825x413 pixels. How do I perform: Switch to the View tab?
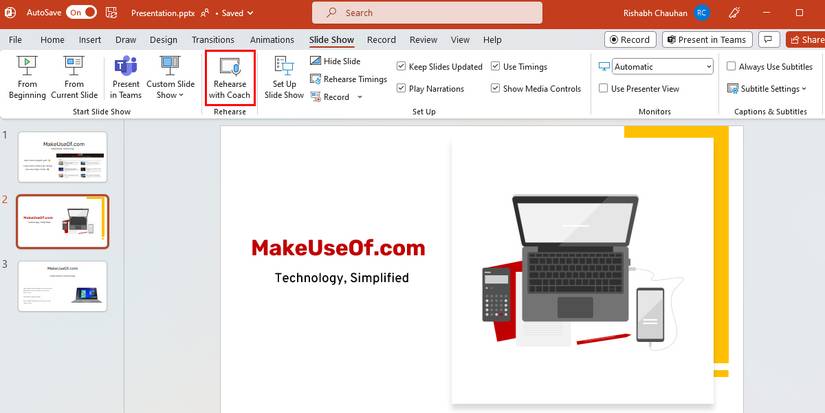pos(460,39)
